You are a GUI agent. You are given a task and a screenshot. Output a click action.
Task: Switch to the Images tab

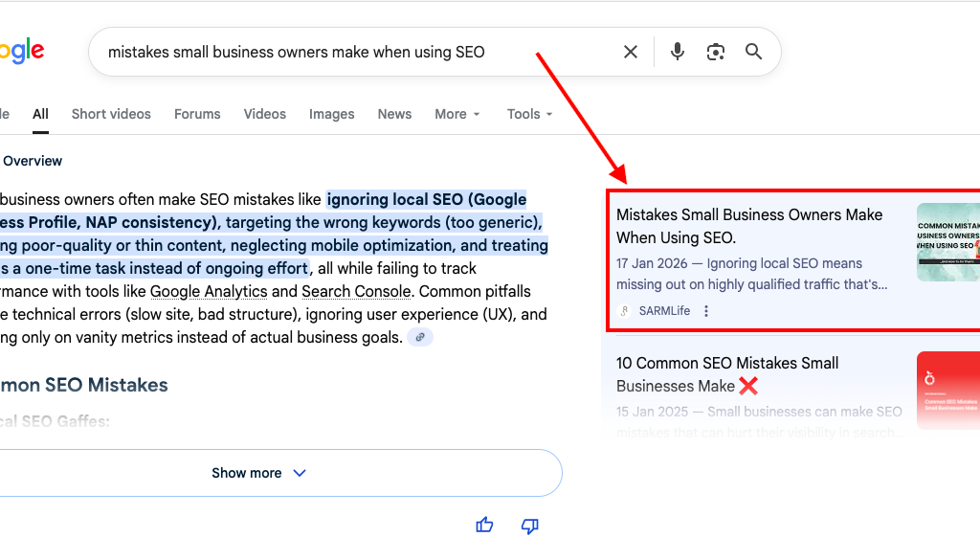tap(331, 114)
